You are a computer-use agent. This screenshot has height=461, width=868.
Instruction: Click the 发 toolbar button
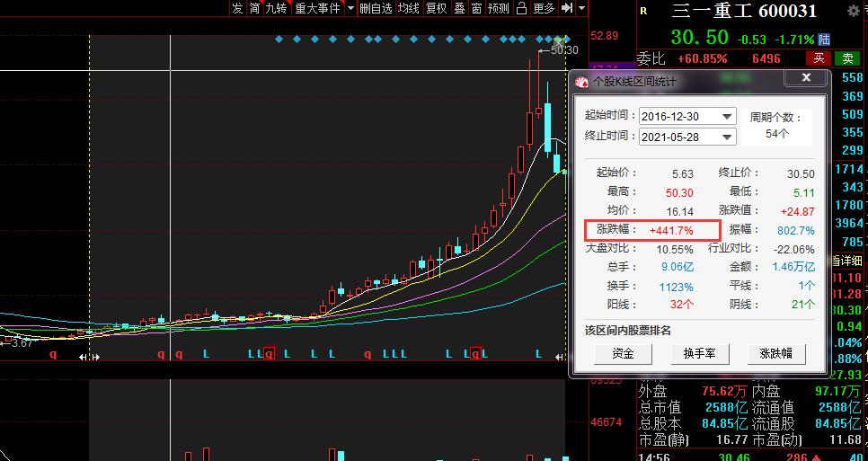237,8
